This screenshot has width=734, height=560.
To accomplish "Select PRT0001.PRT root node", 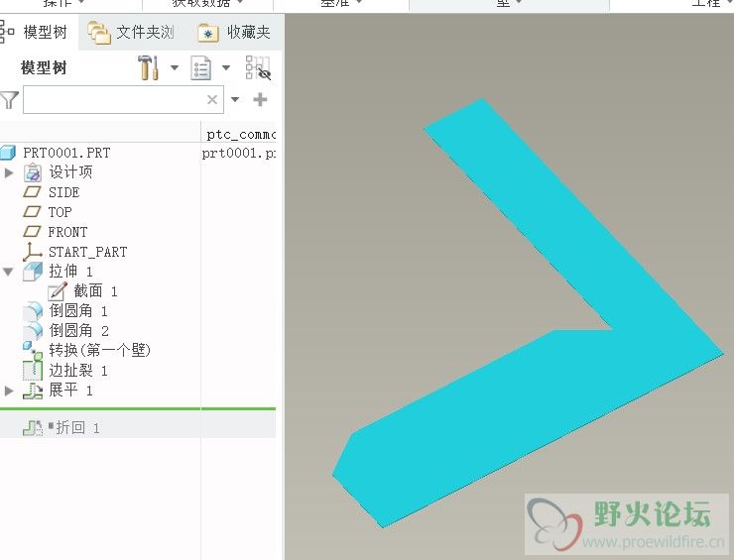I will click(x=66, y=153).
